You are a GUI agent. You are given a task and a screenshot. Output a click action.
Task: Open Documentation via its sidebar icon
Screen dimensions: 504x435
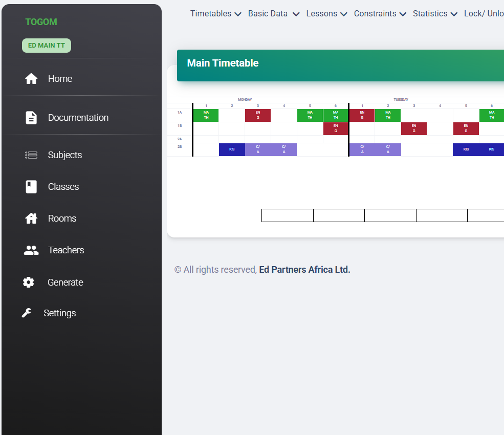pyautogui.click(x=31, y=117)
